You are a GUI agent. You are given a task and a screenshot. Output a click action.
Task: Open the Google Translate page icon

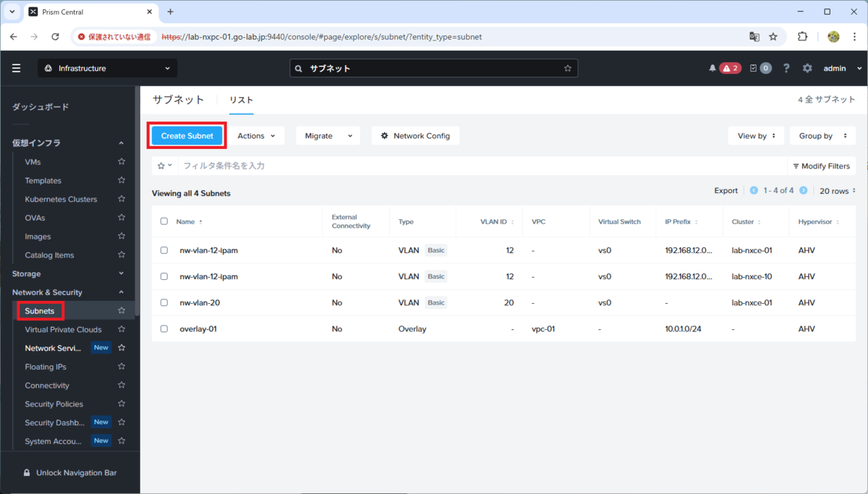coord(754,36)
